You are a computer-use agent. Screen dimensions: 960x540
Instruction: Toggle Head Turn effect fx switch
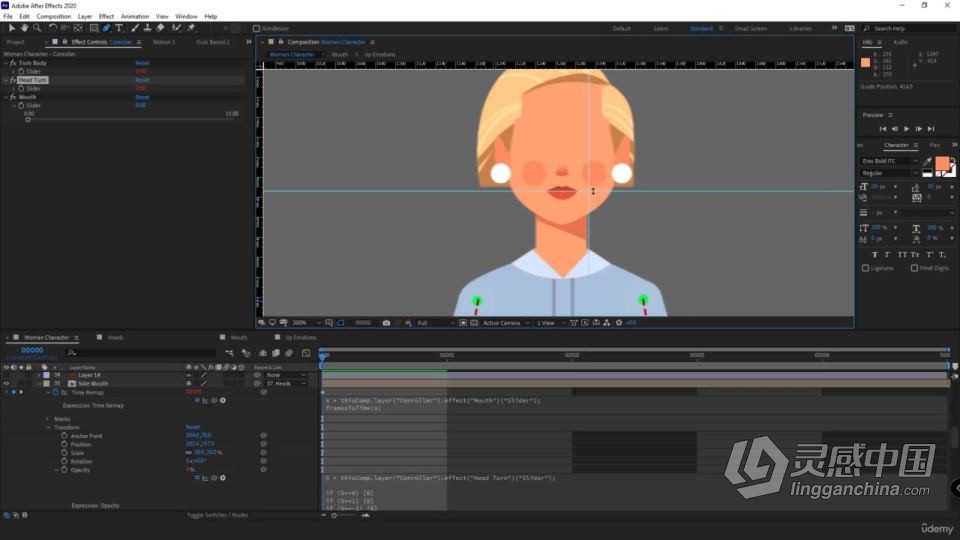13,80
